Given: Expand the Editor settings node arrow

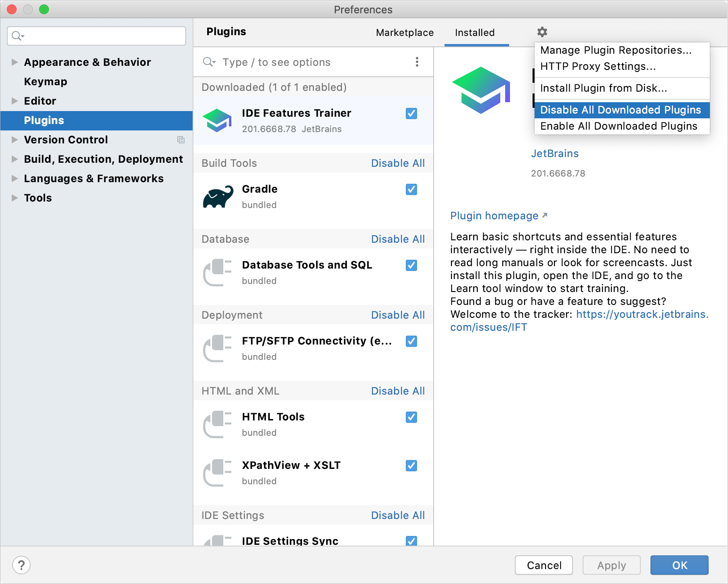Looking at the screenshot, I should click(x=15, y=101).
